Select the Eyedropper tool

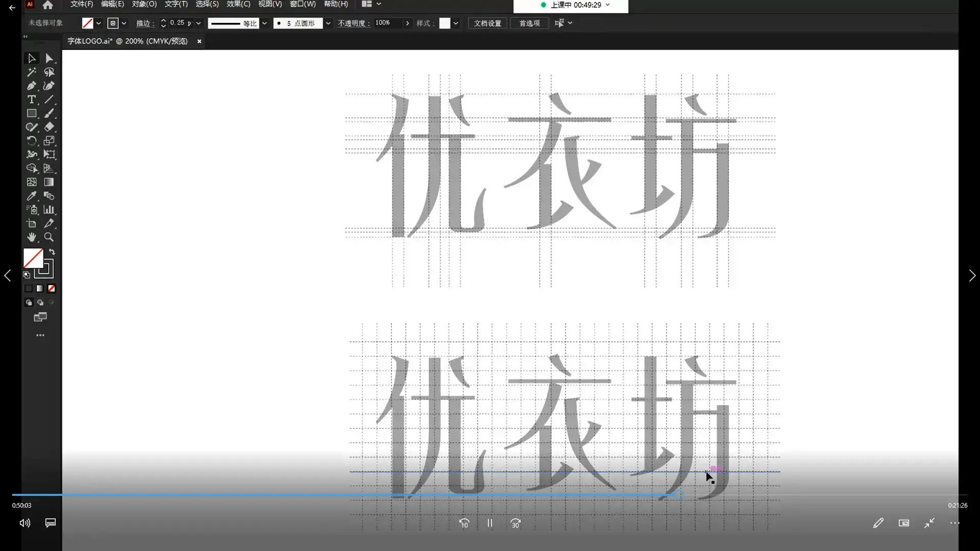tap(32, 196)
